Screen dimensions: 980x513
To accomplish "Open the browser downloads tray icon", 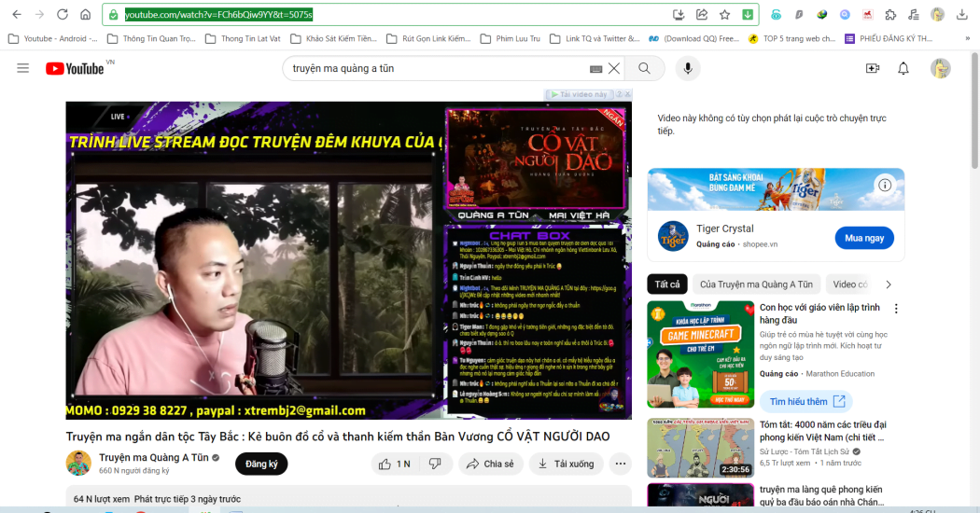I will coord(962,14).
